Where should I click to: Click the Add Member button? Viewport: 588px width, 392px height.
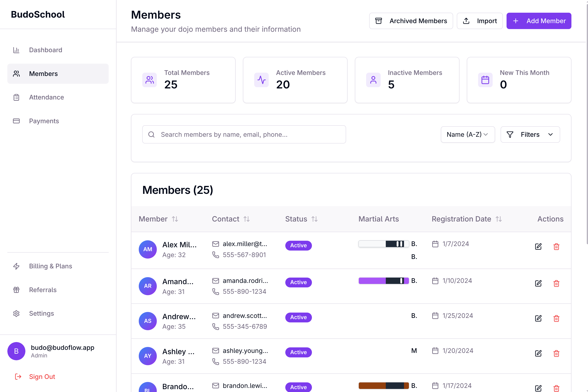coord(539,21)
